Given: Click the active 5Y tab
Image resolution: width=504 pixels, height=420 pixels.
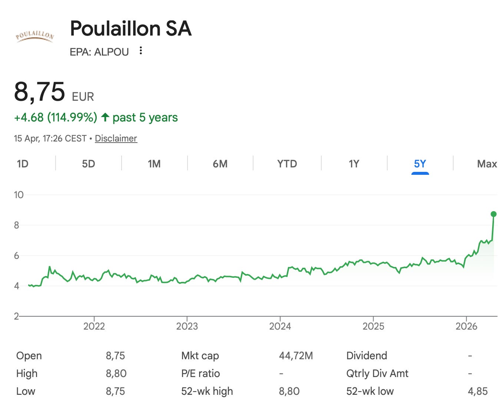Looking at the screenshot, I should point(420,164).
